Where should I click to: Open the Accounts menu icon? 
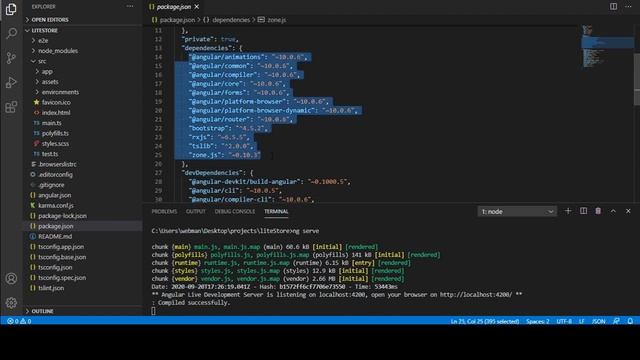pyautogui.click(x=11, y=278)
